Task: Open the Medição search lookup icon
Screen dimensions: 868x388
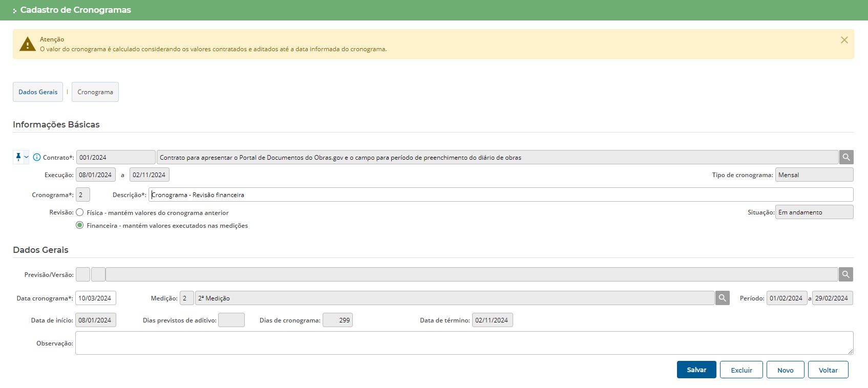Action: pyautogui.click(x=722, y=298)
